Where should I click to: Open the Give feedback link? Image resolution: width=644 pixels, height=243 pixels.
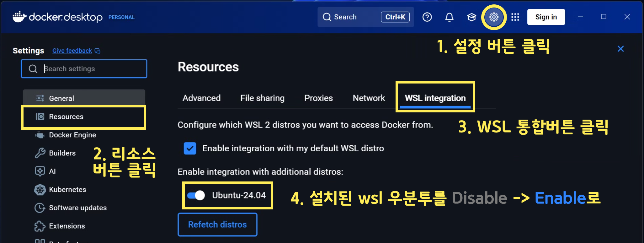pos(72,51)
